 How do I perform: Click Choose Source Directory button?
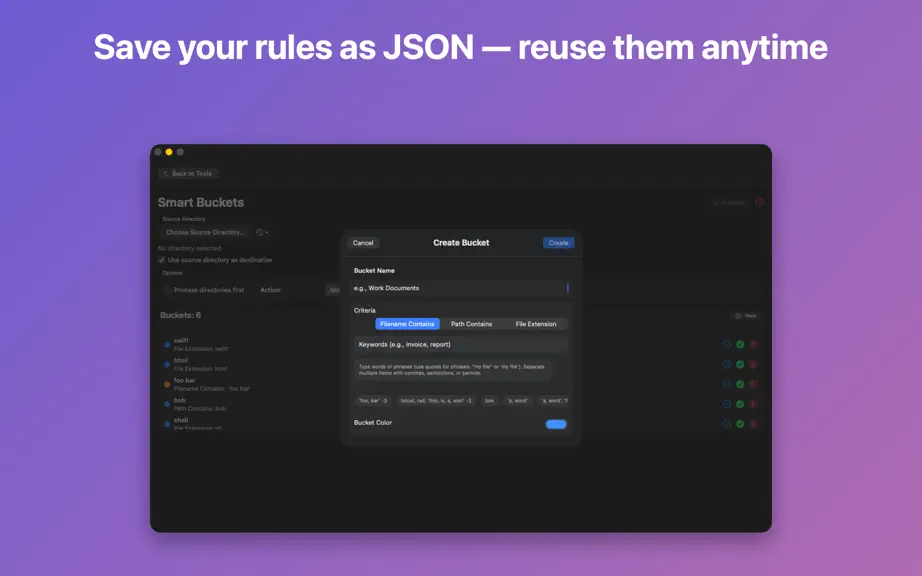(205, 232)
